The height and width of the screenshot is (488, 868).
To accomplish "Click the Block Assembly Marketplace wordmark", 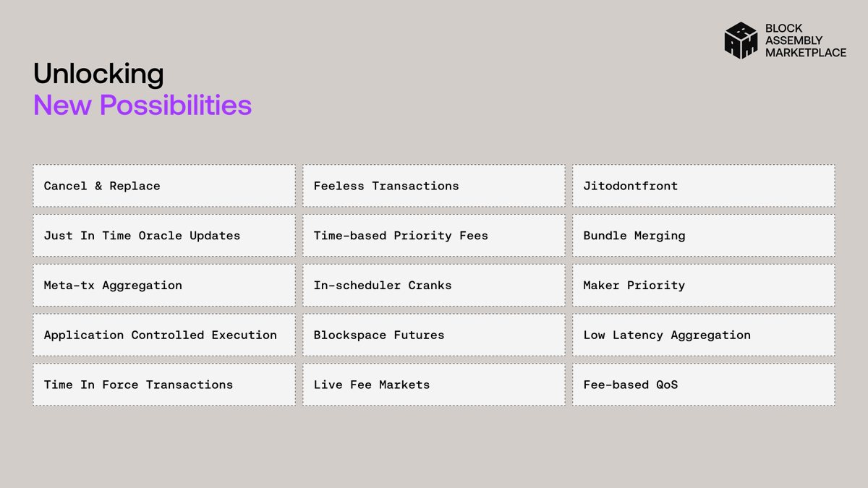I will click(x=805, y=40).
